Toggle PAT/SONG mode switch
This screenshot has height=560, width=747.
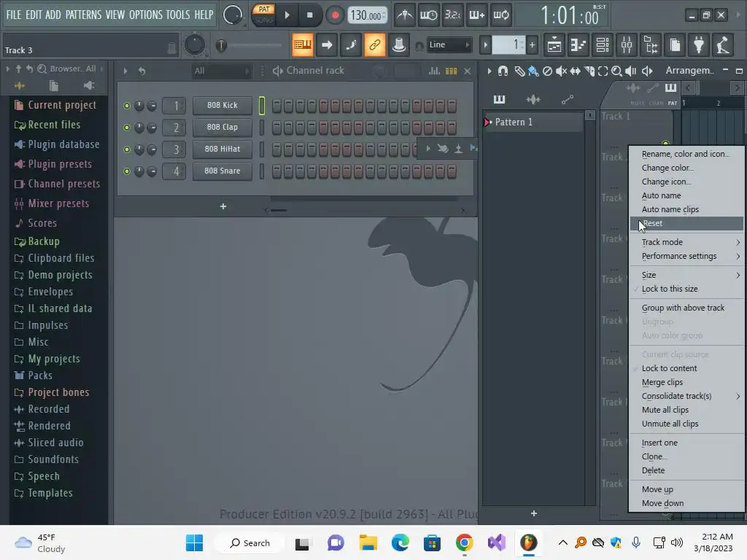point(263,15)
